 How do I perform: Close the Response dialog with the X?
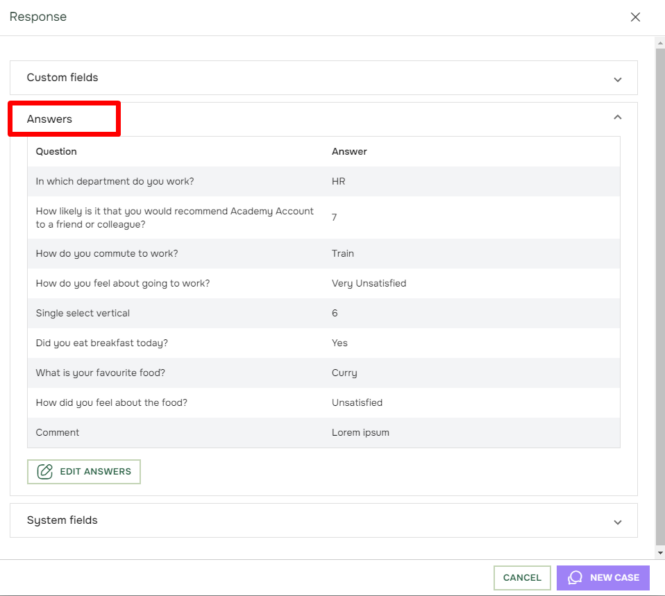tap(635, 17)
